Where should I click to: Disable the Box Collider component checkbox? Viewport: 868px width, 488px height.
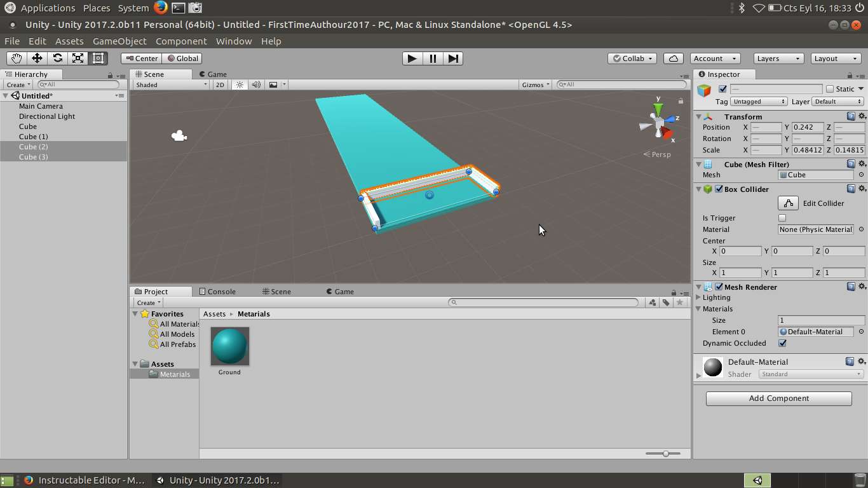719,189
